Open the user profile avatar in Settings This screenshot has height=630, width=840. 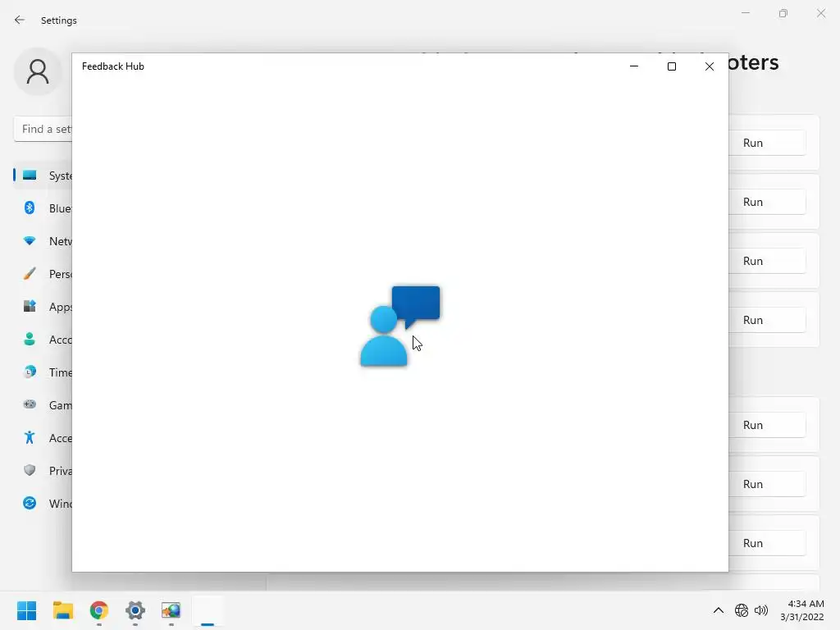coord(38,71)
